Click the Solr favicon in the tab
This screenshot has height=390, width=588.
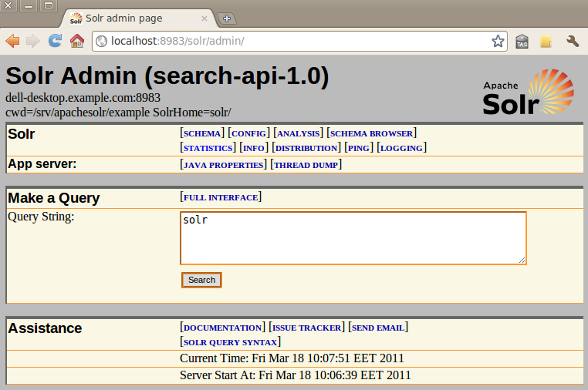[x=76, y=18]
